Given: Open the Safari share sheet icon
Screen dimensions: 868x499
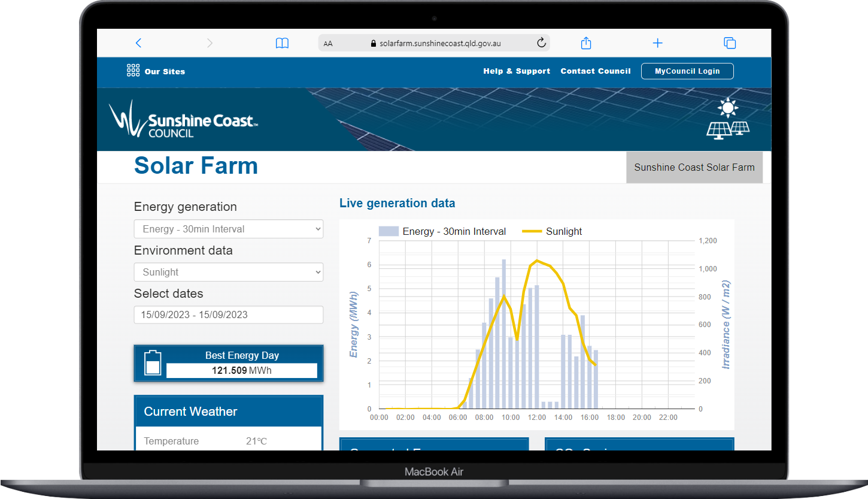Looking at the screenshot, I should click(x=586, y=43).
